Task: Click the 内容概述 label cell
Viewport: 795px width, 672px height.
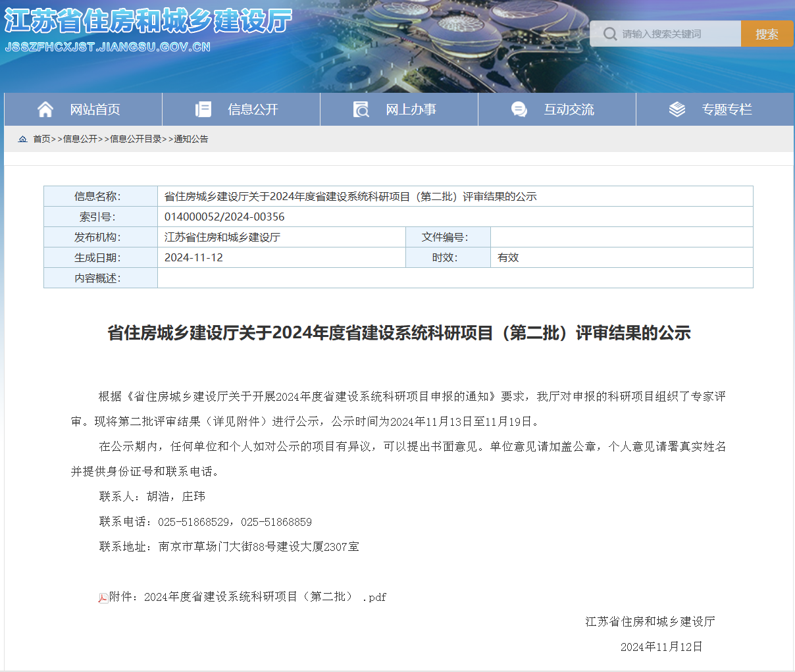Action: click(101, 278)
